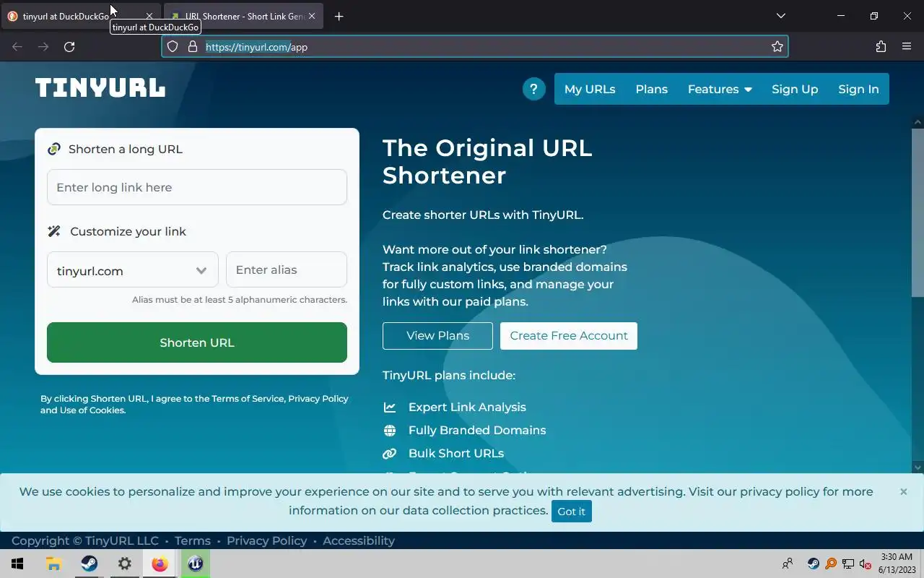Click the browser back arrow

click(x=17, y=47)
